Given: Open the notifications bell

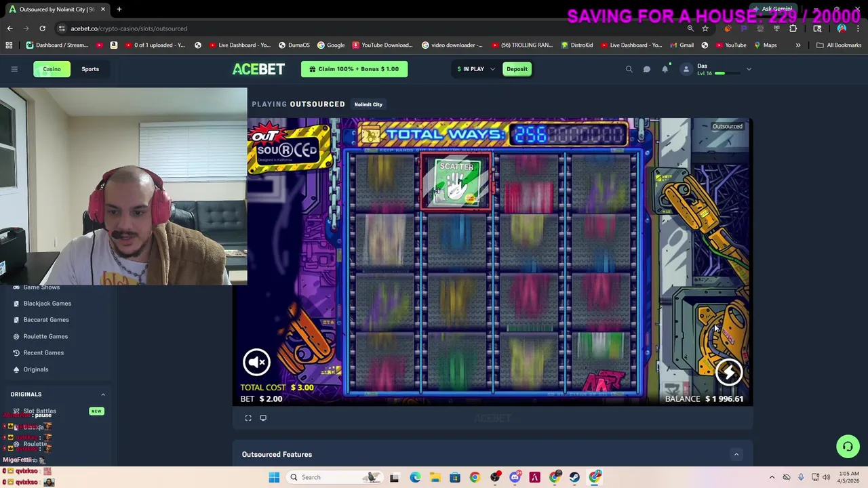Looking at the screenshot, I should point(665,69).
